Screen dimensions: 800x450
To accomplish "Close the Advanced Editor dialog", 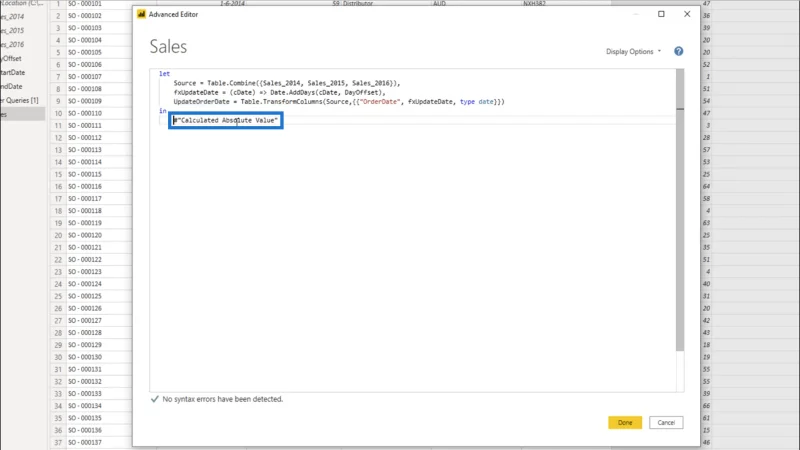I will (x=687, y=14).
